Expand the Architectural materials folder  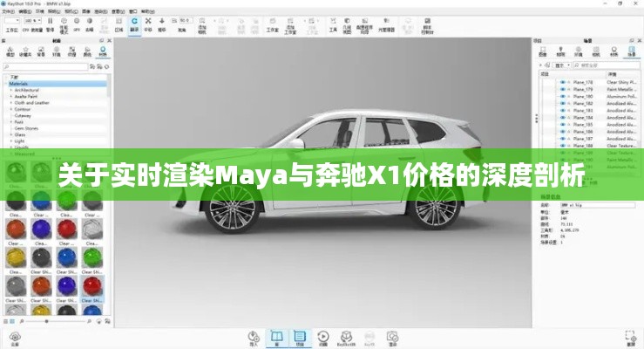coord(11,90)
